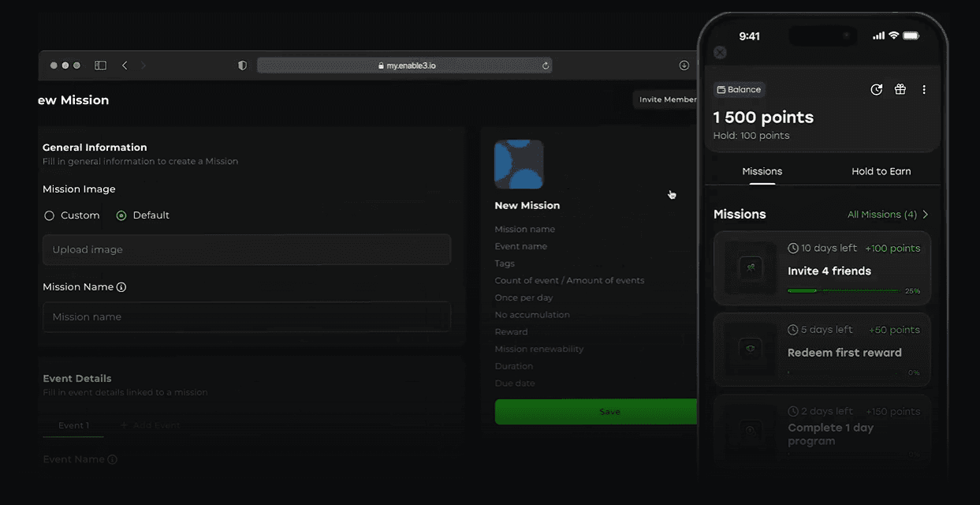Click the Mission Name info icon
Image resolution: width=980 pixels, height=505 pixels.
[121, 287]
